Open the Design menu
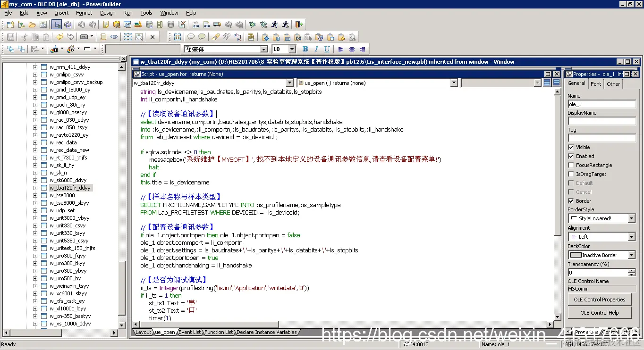Screen dimensions: 644x350 (108, 13)
